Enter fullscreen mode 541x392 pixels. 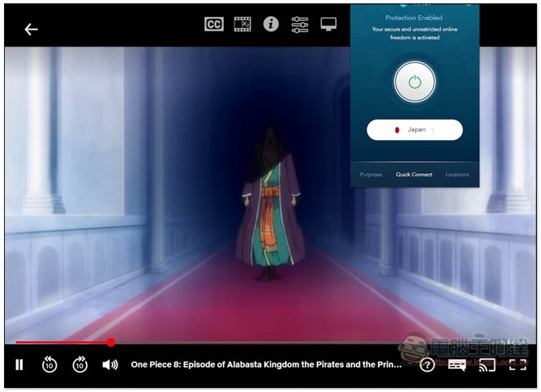(518, 365)
